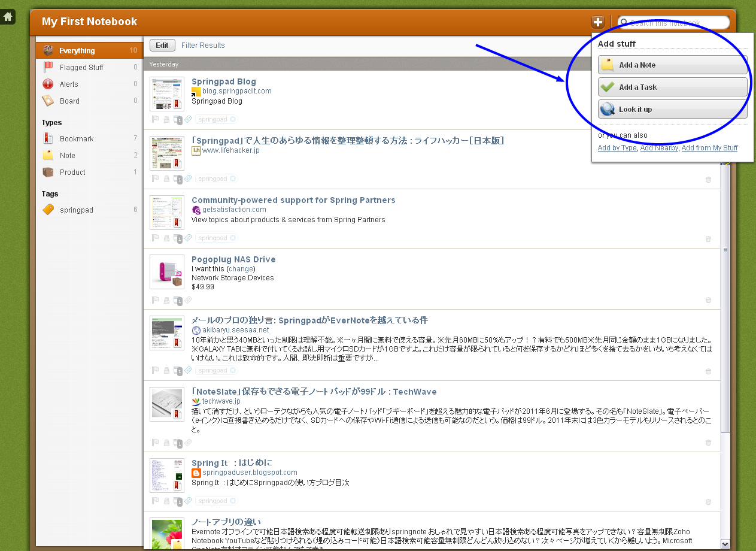Delete the lifehacker.jp bookmark with trash icon
Viewport: 756px width, 551px height.
coord(709,180)
